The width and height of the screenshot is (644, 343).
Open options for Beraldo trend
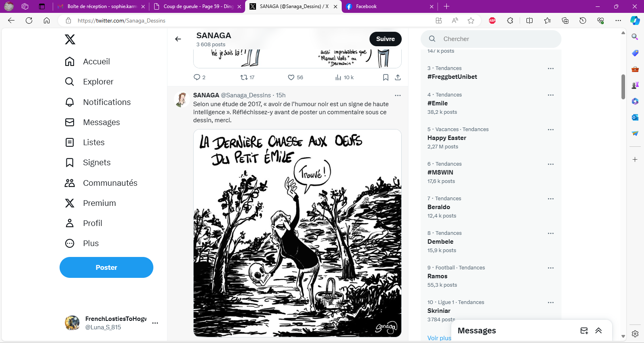[551, 199]
